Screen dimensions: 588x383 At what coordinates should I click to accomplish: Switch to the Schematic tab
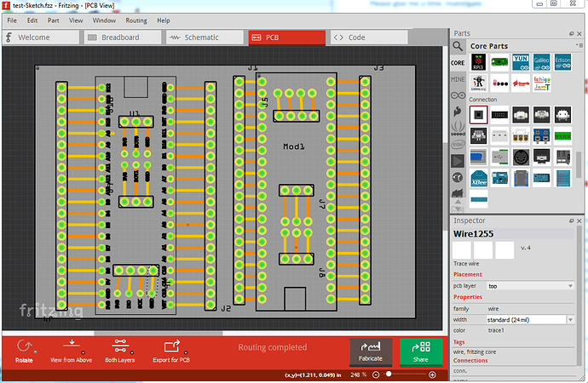pyautogui.click(x=205, y=37)
